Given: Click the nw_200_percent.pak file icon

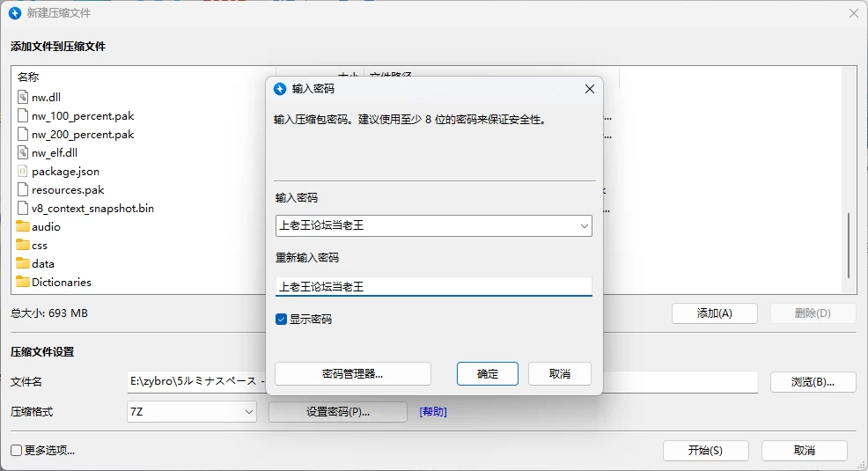Looking at the screenshot, I should [23, 134].
